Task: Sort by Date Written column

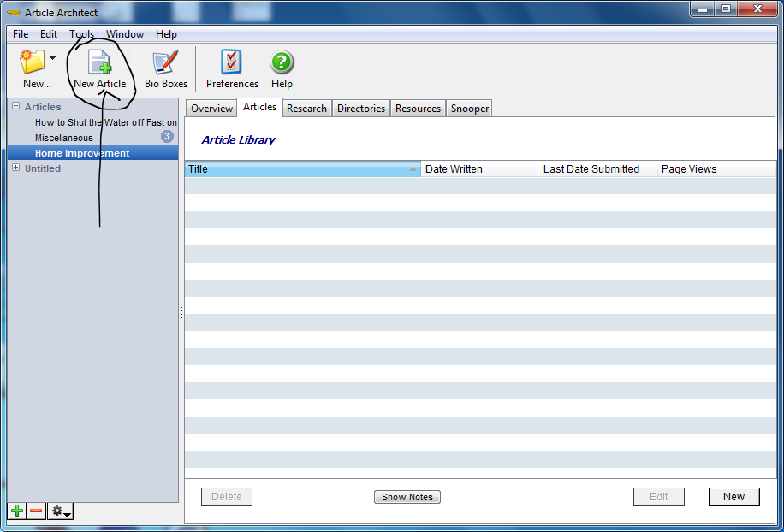Action: click(x=479, y=168)
